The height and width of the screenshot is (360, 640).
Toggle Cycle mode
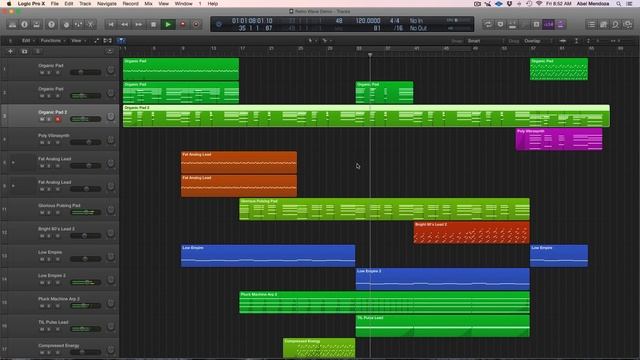click(488, 24)
